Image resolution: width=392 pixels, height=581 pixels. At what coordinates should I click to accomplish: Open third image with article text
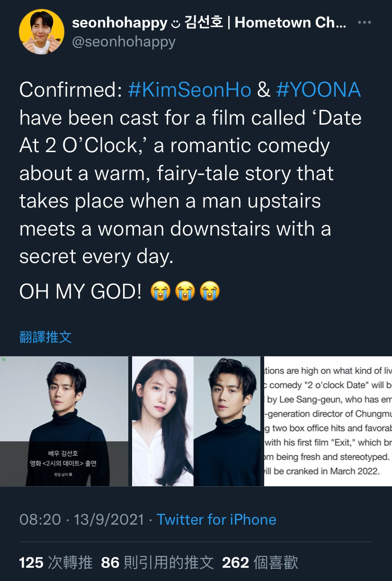328,421
